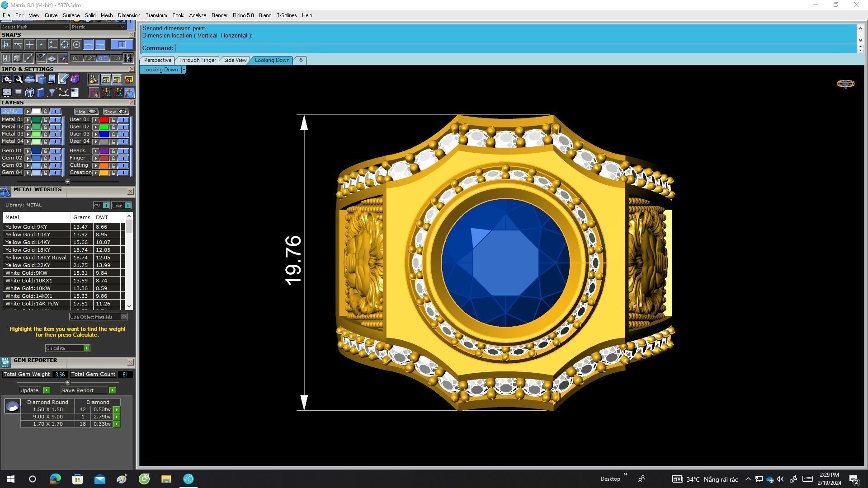868x488 pixels.
Task: Click the Save Report button
Action: click(x=88, y=390)
